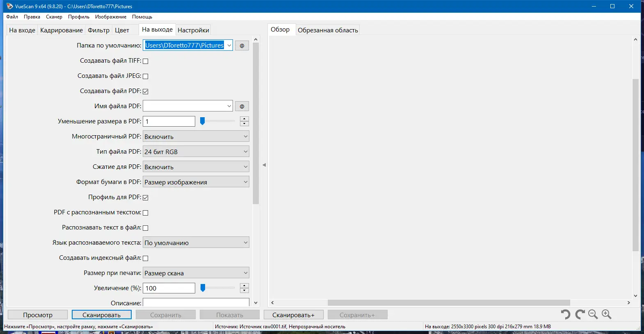Open Формат бумаги в PDF dropdown

(x=196, y=182)
